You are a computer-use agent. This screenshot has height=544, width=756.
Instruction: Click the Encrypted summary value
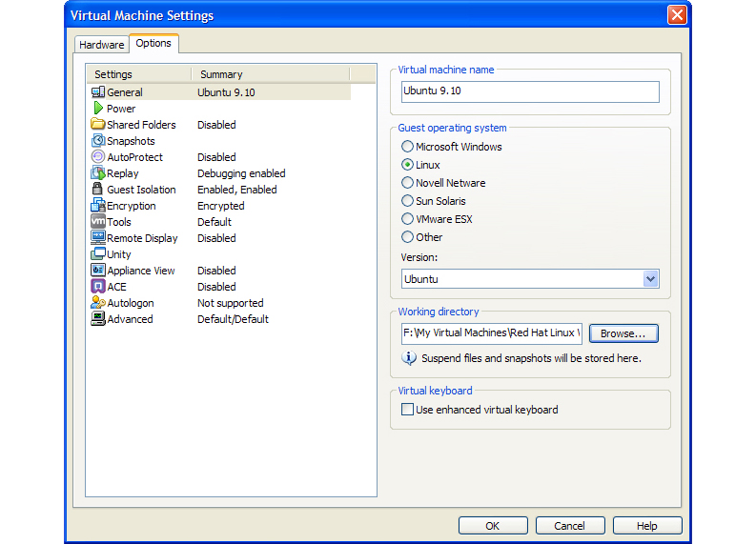[221, 206]
